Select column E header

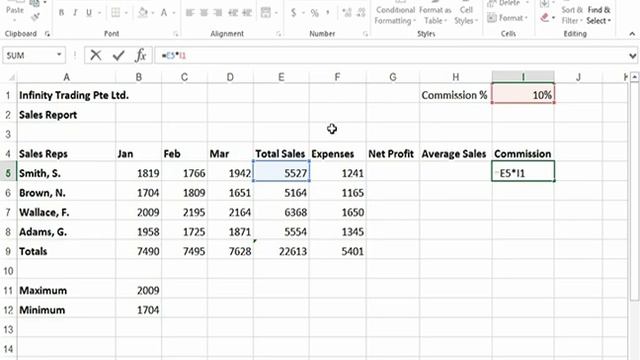pyautogui.click(x=281, y=77)
